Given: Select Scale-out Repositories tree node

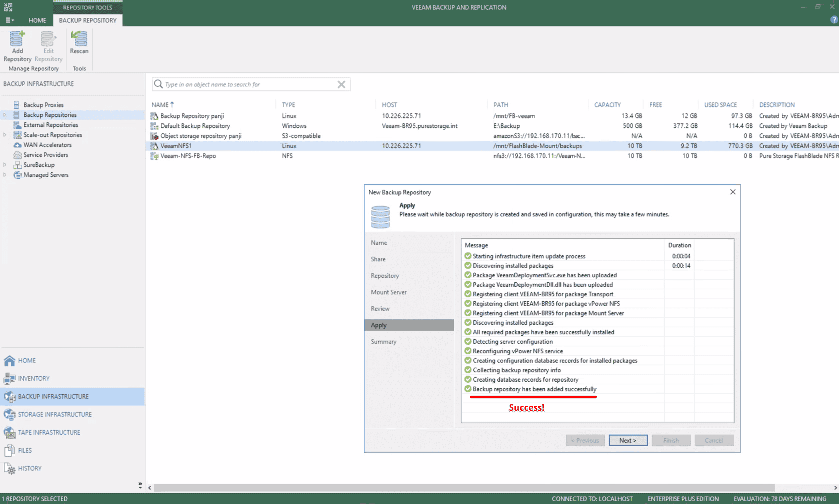Looking at the screenshot, I should (x=53, y=135).
